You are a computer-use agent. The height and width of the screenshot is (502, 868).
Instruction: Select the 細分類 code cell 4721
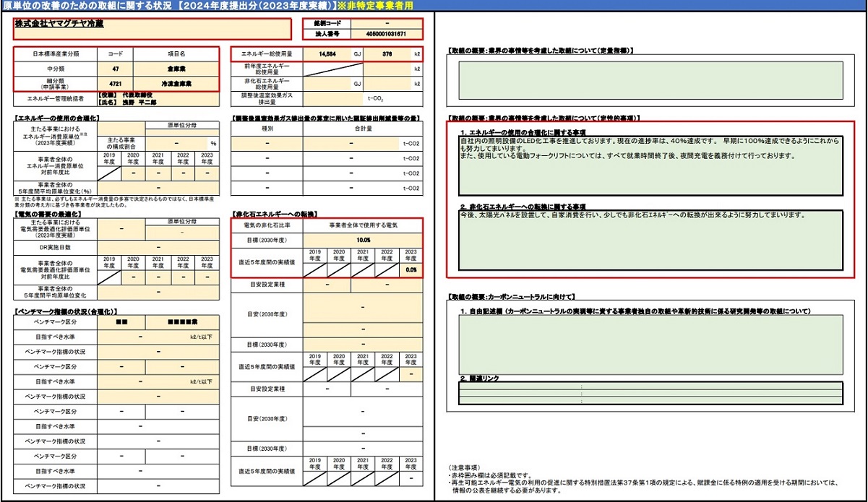[x=116, y=84]
